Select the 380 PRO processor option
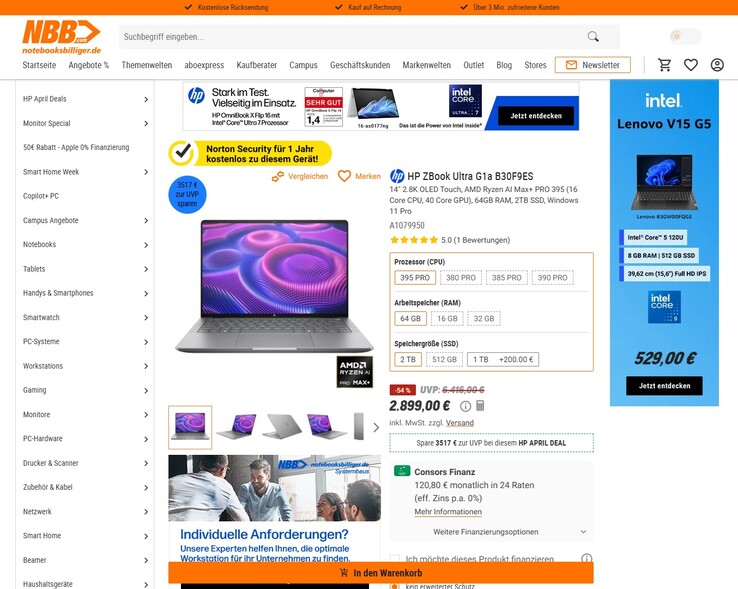This screenshot has height=589, width=738. 461,278
